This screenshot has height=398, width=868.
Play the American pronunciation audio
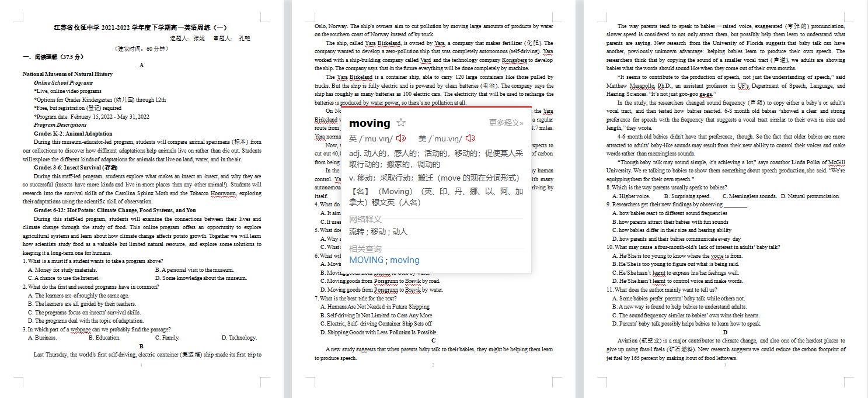[470, 139]
